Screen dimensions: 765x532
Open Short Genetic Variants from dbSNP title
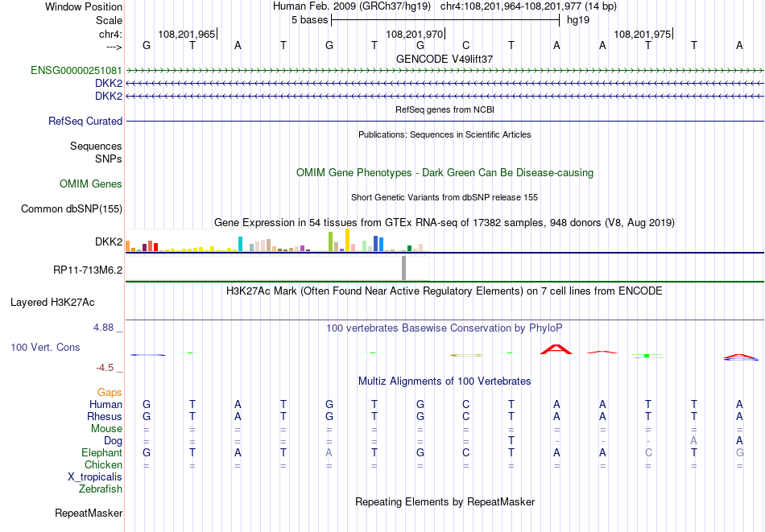point(445,197)
